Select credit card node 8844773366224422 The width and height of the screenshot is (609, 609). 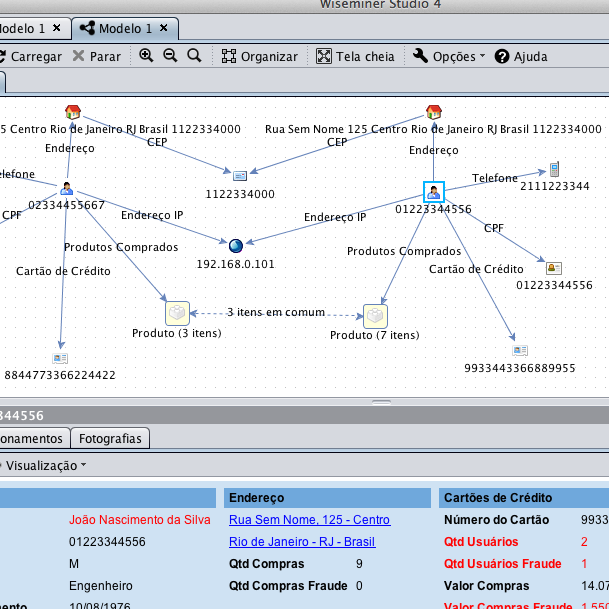point(60,358)
